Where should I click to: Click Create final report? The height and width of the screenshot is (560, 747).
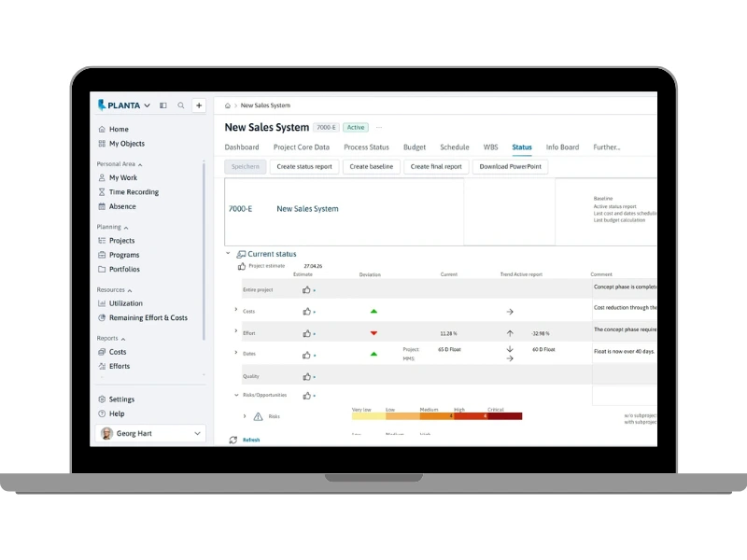click(436, 167)
